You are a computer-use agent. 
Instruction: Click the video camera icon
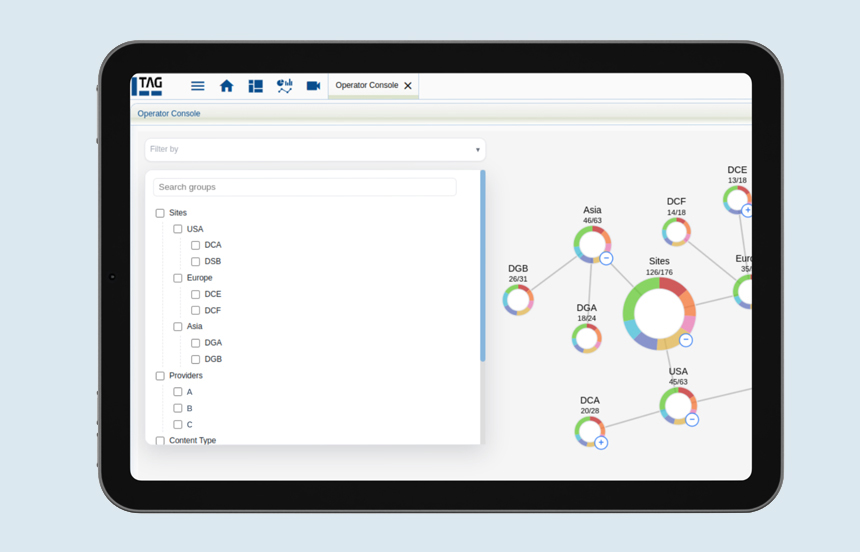click(x=313, y=86)
